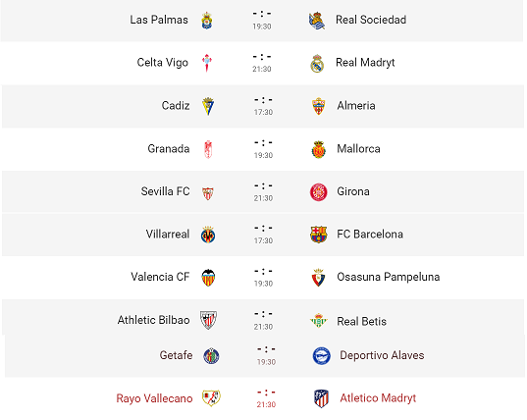Viewport: 527px width, 420px height.
Task: Click the Atletico Madryt crest
Action: pyautogui.click(x=321, y=398)
